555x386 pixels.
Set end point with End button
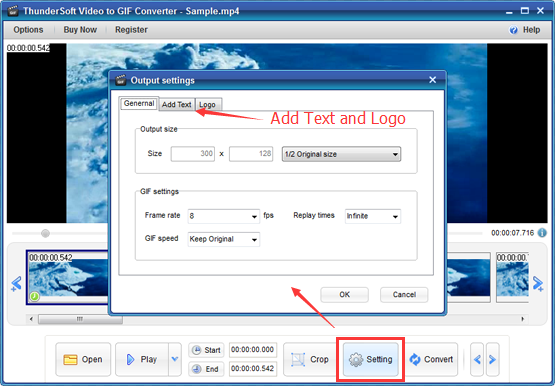[206, 369]
